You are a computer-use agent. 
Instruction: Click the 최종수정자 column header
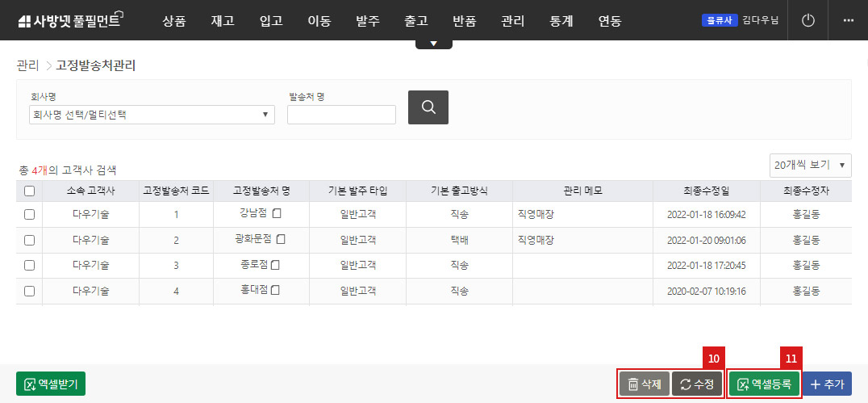coord(806,191)
